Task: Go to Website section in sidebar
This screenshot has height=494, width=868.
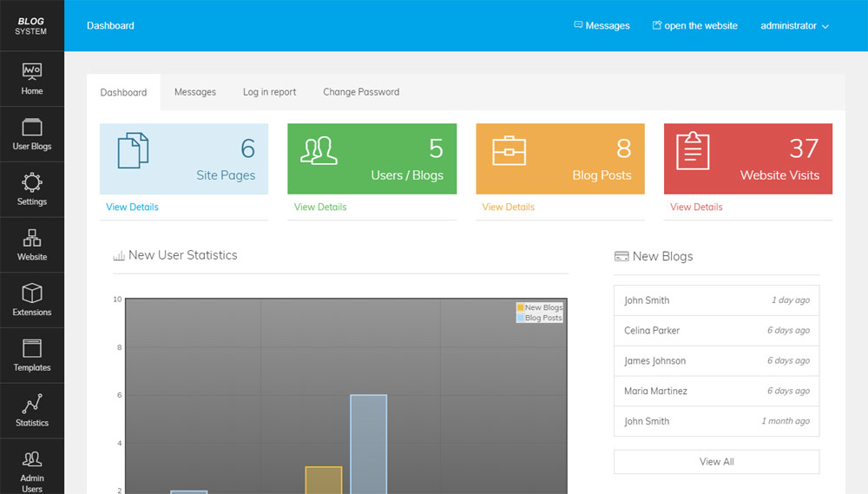Action: click(32, 245)
